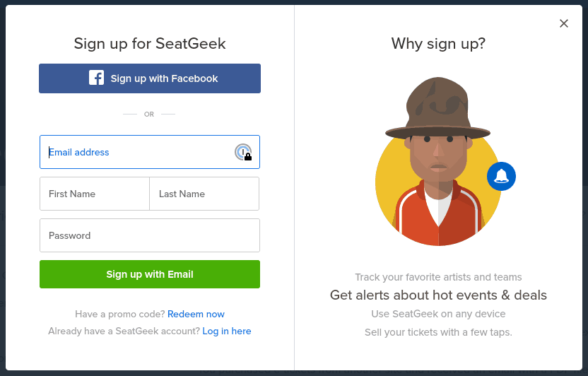
Task: Select the First Name field
Action: 95,194
